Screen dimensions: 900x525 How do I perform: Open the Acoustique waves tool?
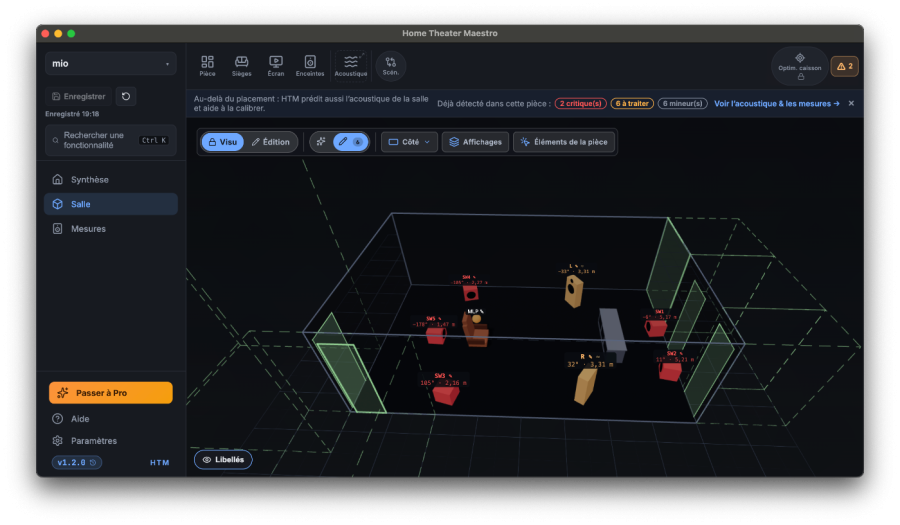(351, 66)
